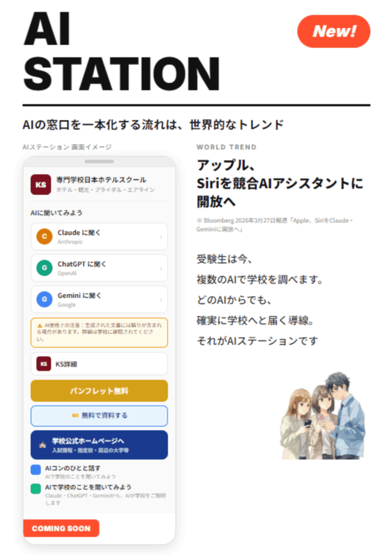This screenshot has width=392, height=555.
Task: Select the blue Gemini avatar icon
Action: point(44,299)
